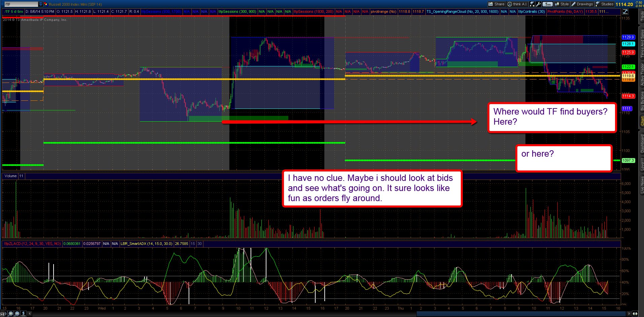The image size is (644, 317).
Task: Open the Level II side tab
Action: [x=642, y=164]
